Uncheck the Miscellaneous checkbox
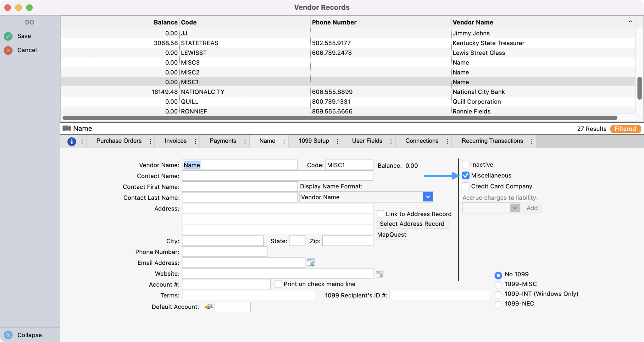The width and height of the screenshot is (644, 342). (x=466, y=175)
